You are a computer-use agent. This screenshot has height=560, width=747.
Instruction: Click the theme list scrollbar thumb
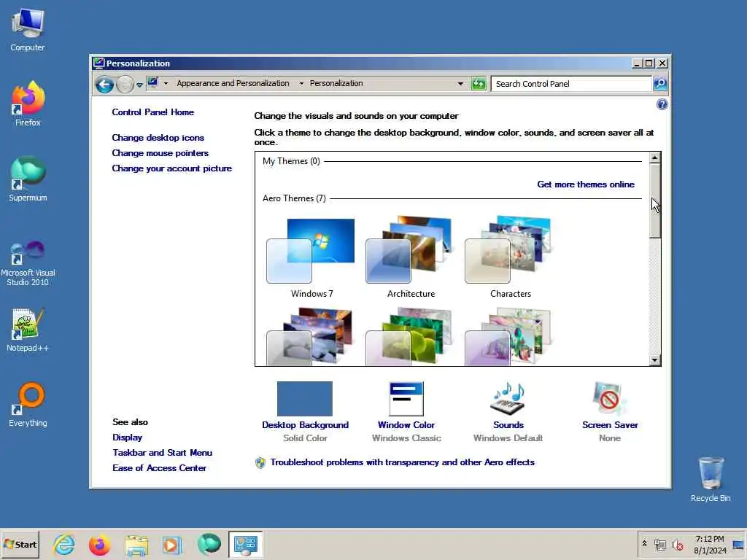pyautogui.click(x=654, y=201)
